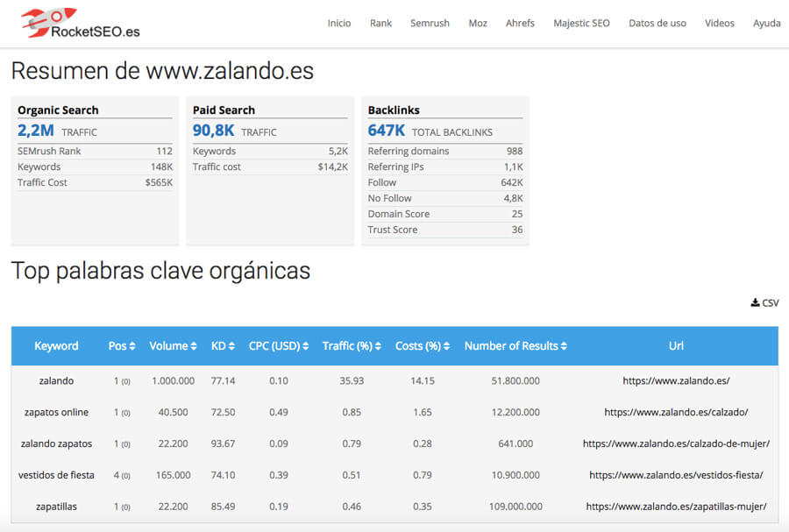This screenshot has width=789, height=532.
Task: Click the Organic Search panel title
Action: 58,110
